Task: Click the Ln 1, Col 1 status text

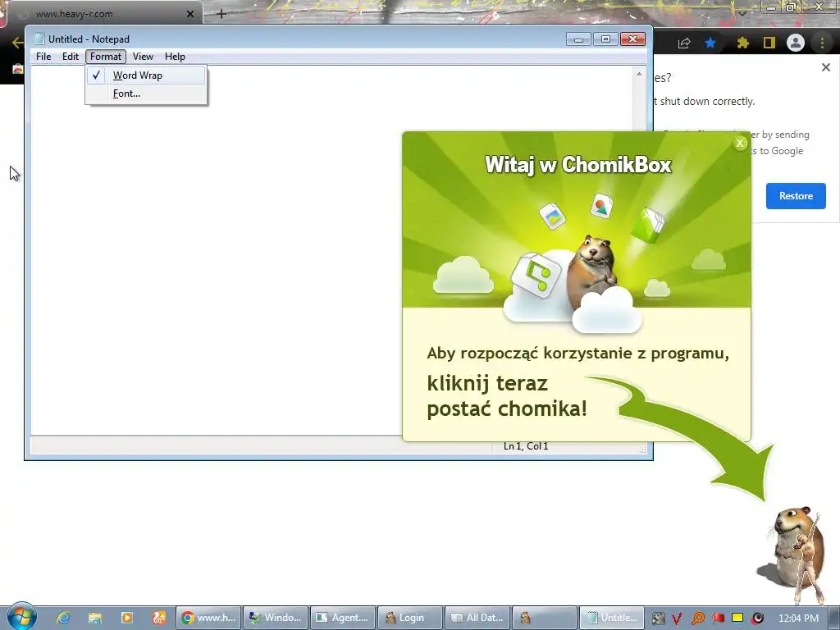Action: (526, 446)
